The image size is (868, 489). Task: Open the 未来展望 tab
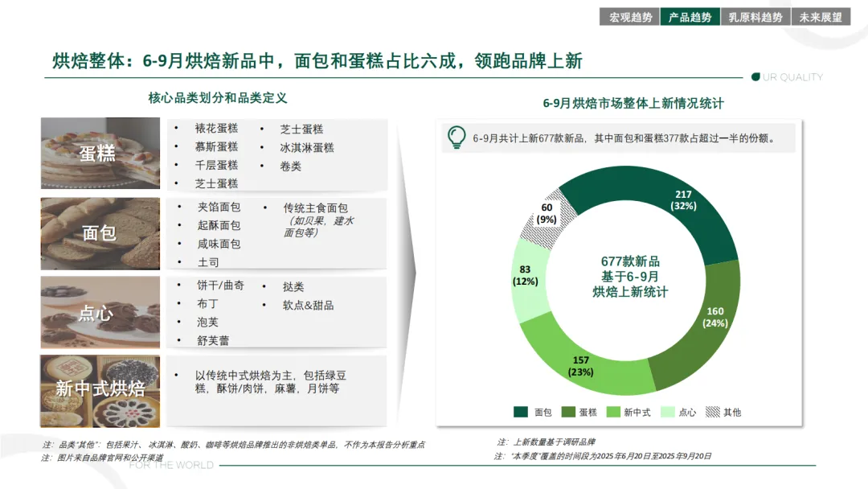(822, 15)
